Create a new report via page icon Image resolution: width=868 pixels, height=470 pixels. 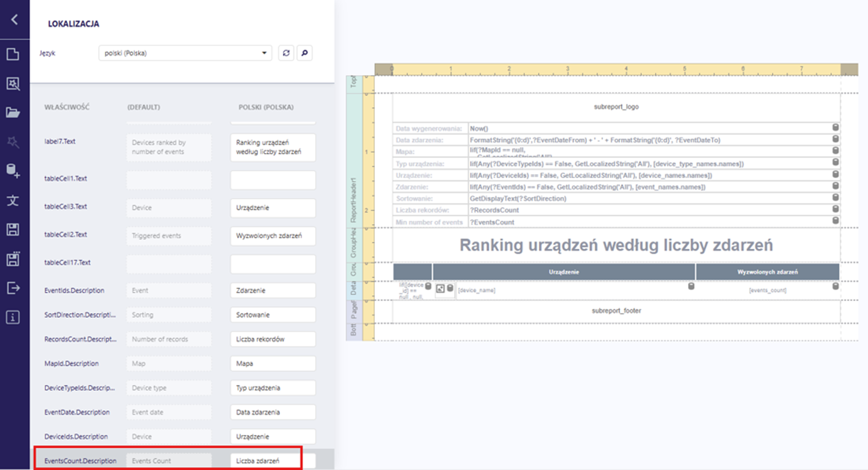(13, 54)
